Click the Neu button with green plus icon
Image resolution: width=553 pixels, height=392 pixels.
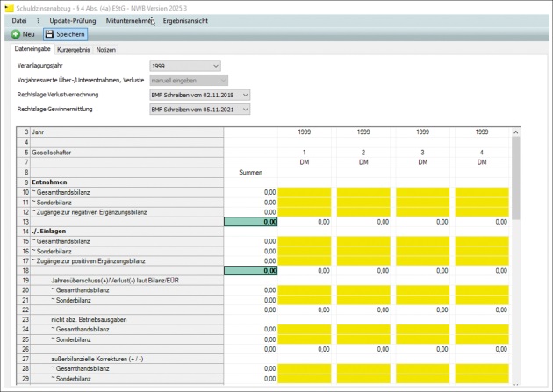coord(23,34)
